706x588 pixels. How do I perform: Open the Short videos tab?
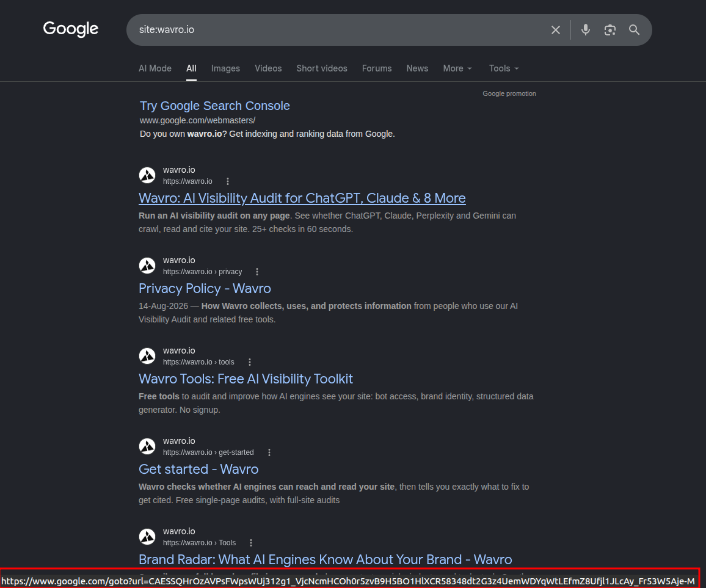[x=322, y=68]
